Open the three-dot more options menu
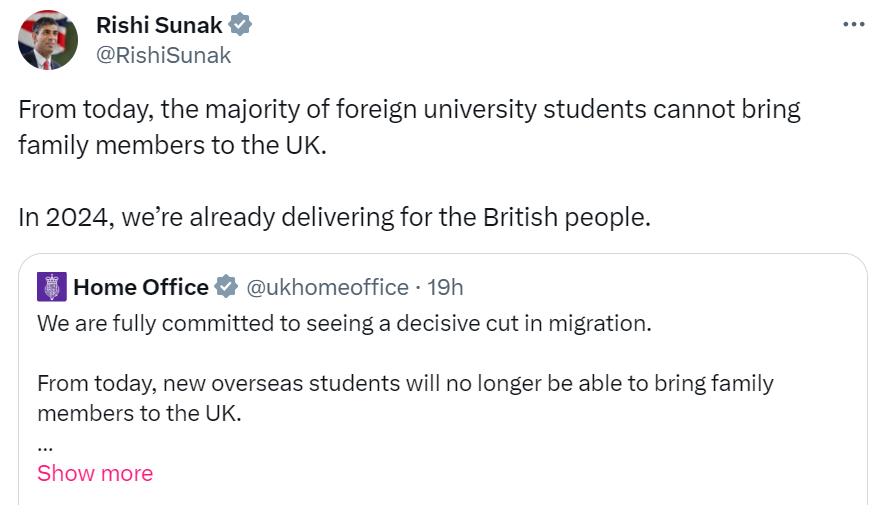This screenshot has width=883, height=505. (854, 24)
